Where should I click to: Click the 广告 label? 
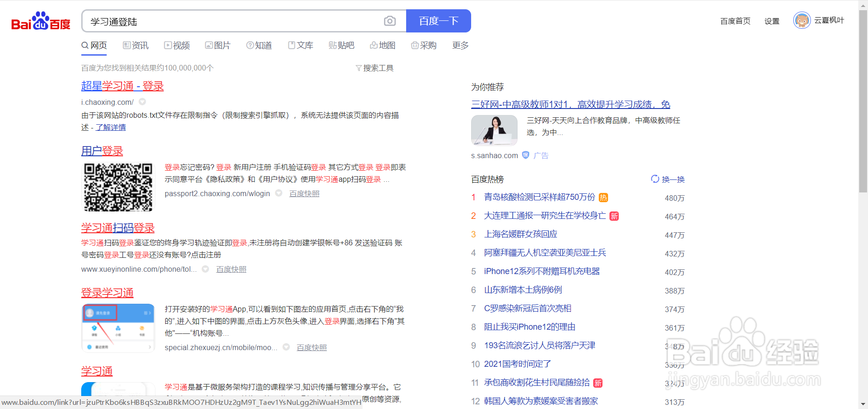click(x=541, y=156)
